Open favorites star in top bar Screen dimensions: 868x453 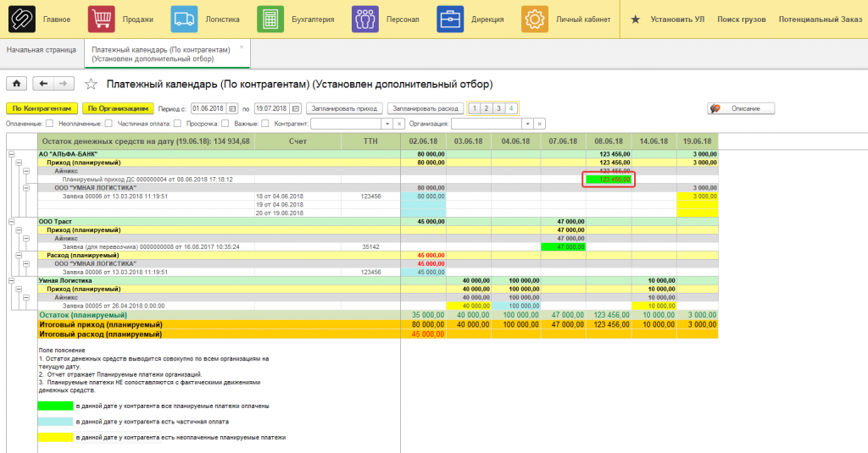coord(636,19)
